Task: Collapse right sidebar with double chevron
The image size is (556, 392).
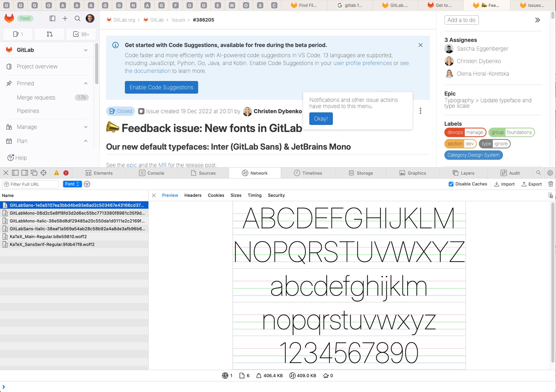Action: pos(537,20)
